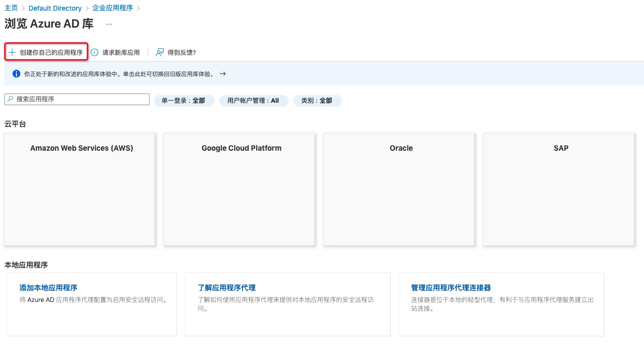The width and height of the screenshot is (644, 346).
Task: Click the 添加本地应用程序 link
Action: [48, 288]
